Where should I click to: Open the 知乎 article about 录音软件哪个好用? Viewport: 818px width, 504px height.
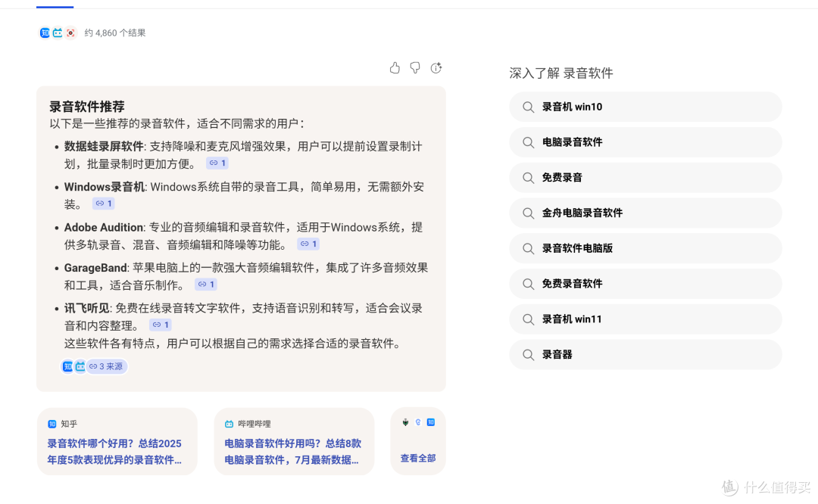(x=114, y=452)
